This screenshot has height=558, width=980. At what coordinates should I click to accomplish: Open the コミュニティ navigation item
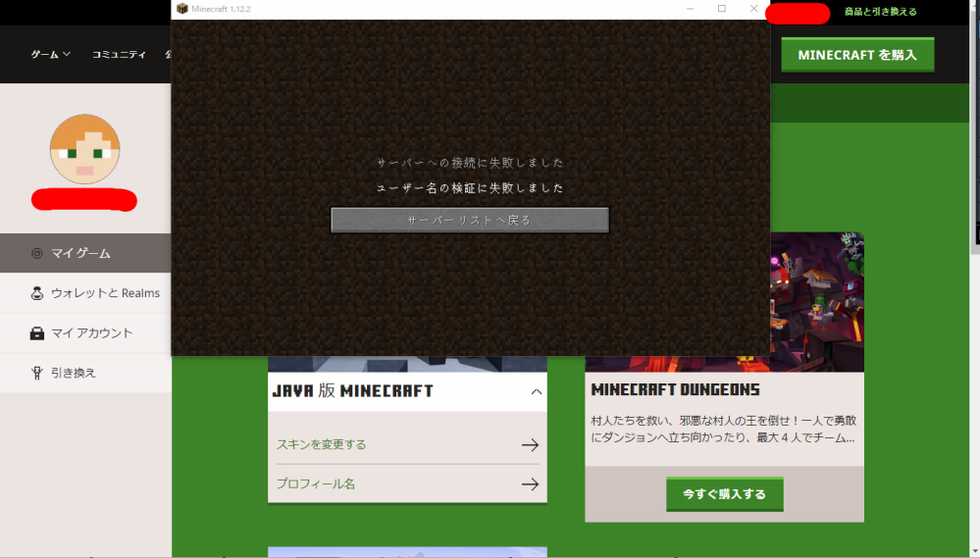tap(119, 54)
